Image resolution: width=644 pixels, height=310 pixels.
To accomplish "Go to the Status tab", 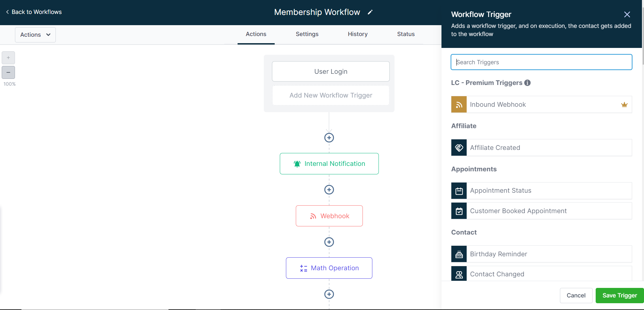I will (406, 34).
